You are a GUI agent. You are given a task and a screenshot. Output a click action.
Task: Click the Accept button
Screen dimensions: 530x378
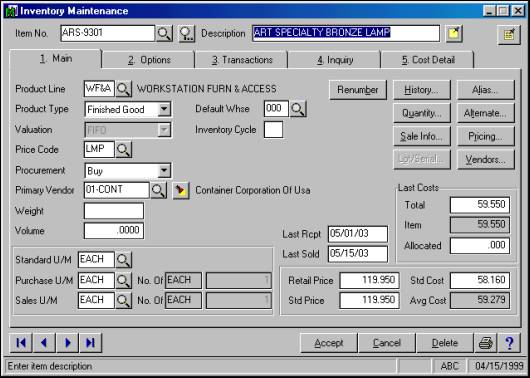coord(329,343)
